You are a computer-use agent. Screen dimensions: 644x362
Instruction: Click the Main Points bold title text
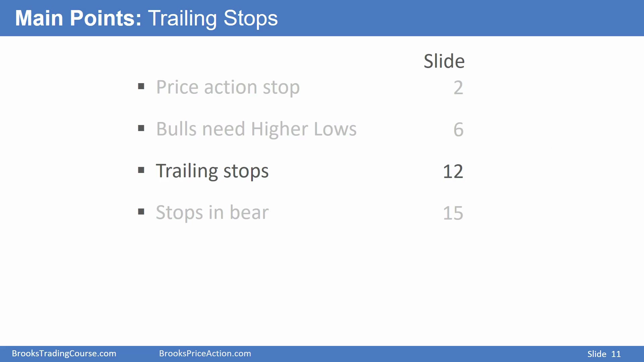click(78, 18)
